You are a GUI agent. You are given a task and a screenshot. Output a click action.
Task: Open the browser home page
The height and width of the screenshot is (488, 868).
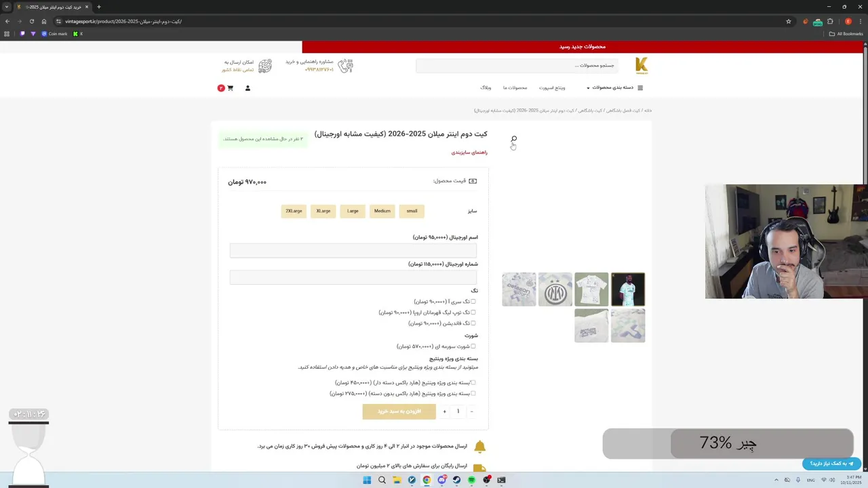[x=44, y=21]
